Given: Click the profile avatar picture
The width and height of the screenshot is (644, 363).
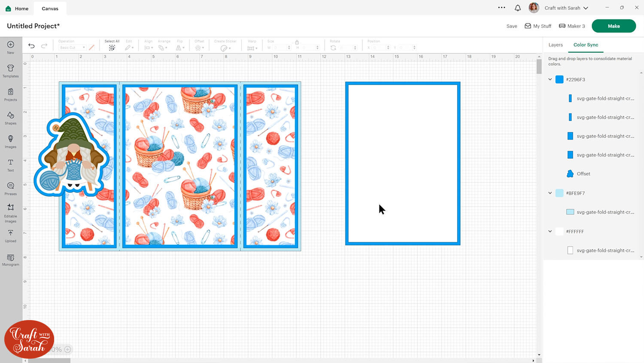Looking at the screenshot, I should coord(534,8).
